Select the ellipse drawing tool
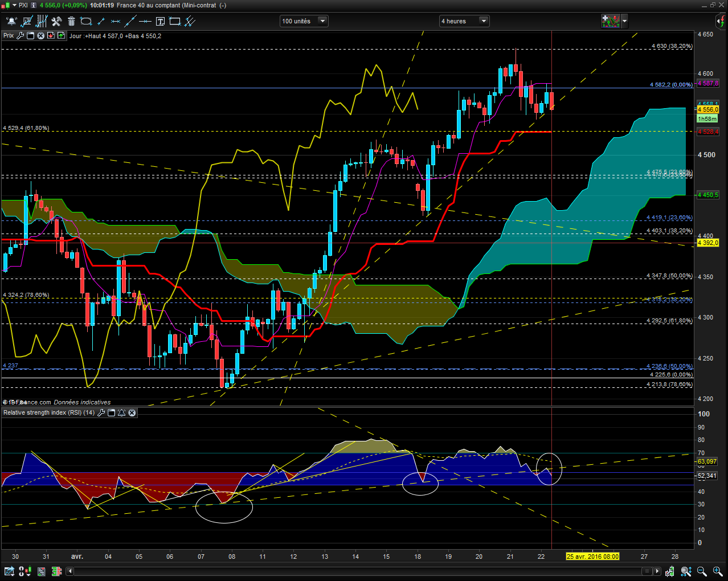The width and height of the screenshot is (728, 581). 86,22
